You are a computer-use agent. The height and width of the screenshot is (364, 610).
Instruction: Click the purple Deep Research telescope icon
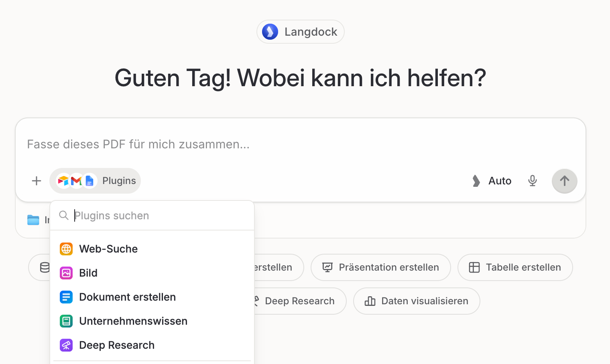66,345
